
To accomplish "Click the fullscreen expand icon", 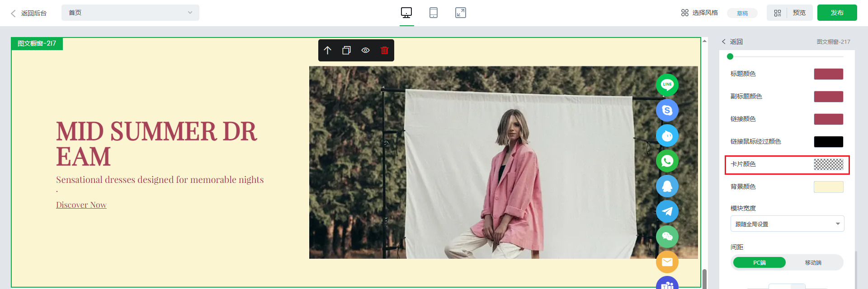I will point(460,13).
